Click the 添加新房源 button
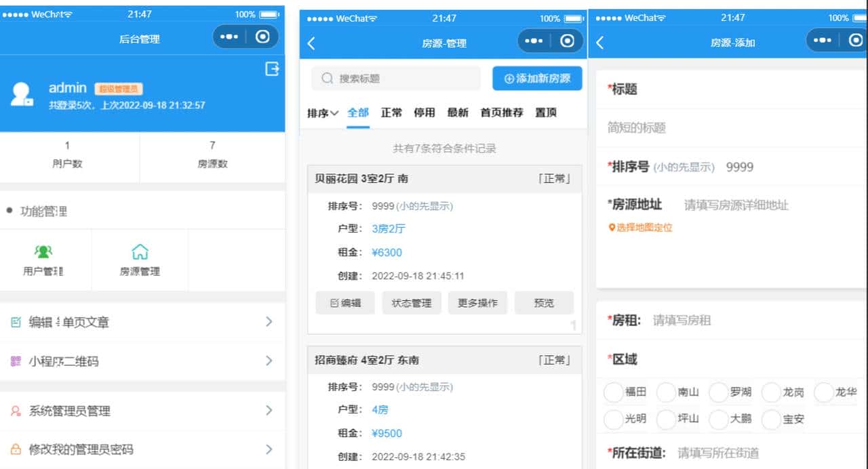 [536, 78]
